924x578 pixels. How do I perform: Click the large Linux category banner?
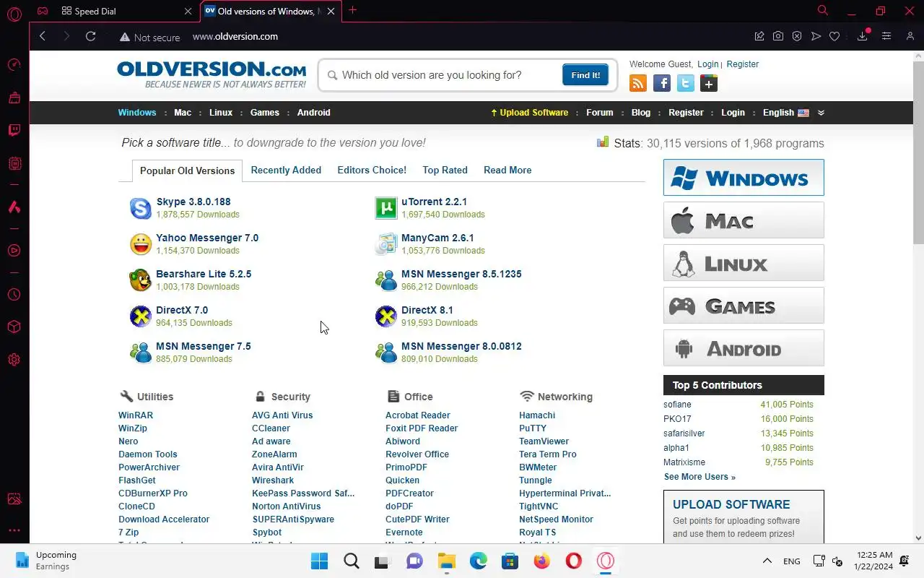click(x=744, y=263)
